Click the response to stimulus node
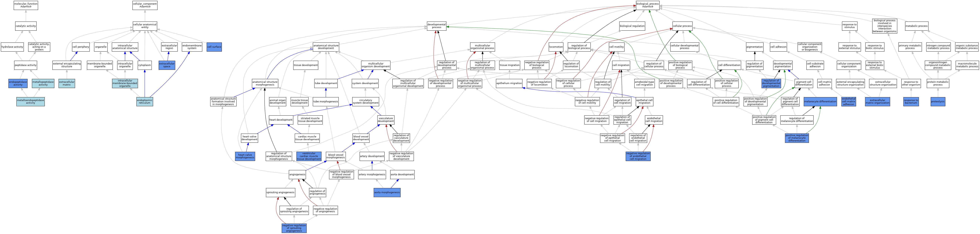This screenshot has width=980, height=234. 849,26
